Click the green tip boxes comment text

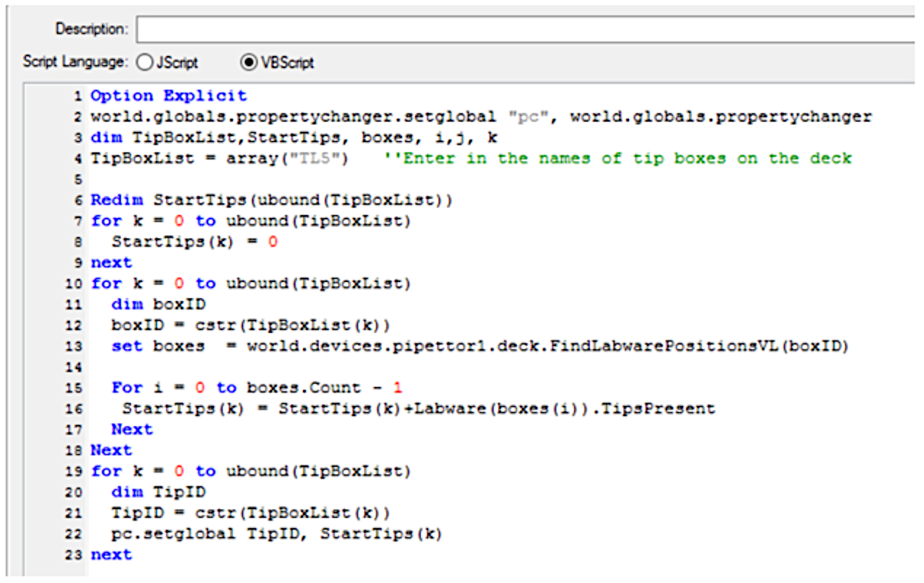point(618,158)
